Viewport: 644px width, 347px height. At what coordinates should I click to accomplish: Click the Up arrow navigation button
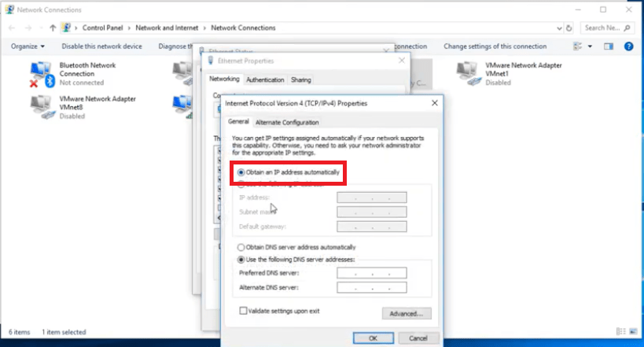pyautogui.click(x=53, y=28)
